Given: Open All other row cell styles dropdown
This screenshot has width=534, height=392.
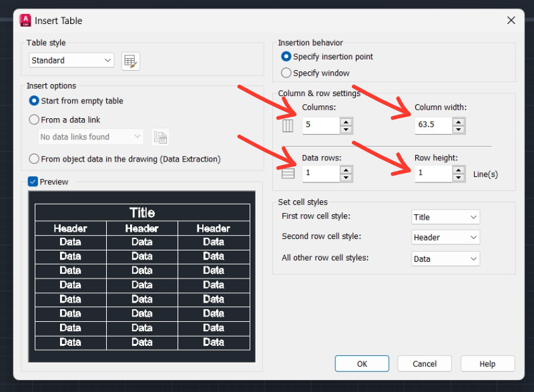Looking at the screenshot, I should [x=445, y=259].
